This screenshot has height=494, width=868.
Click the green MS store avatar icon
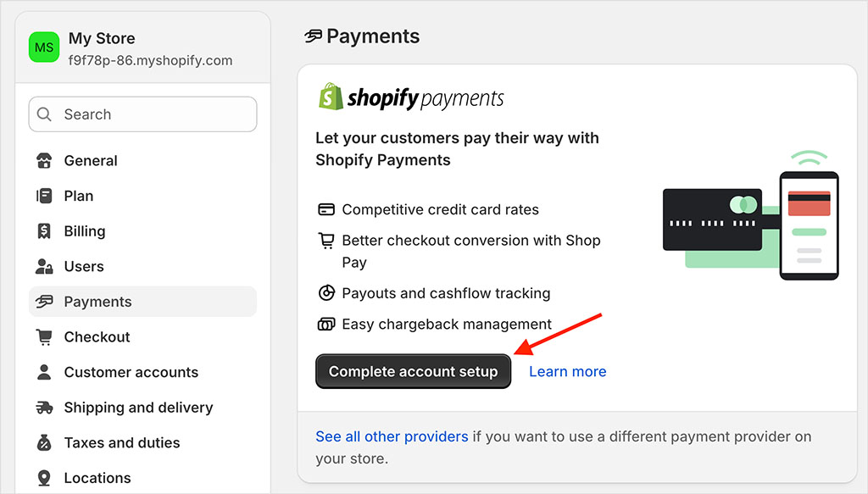pos(43,47)
